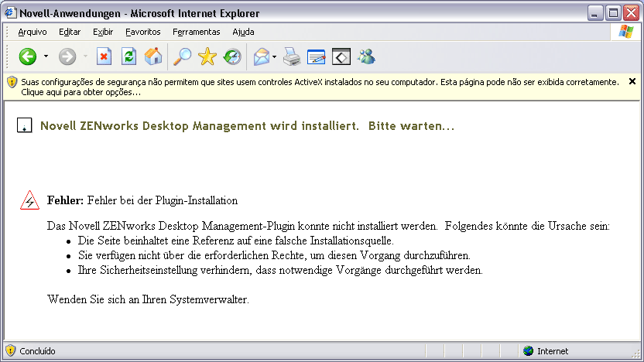Click the status bar shield icon
This screenshot has height=362, width=644.
coord(10,351)
